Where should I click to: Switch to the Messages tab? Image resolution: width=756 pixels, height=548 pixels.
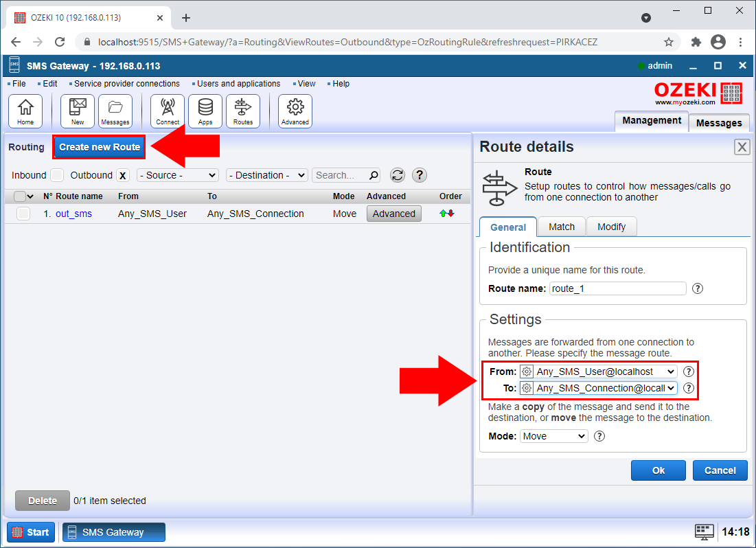point(719,123)
